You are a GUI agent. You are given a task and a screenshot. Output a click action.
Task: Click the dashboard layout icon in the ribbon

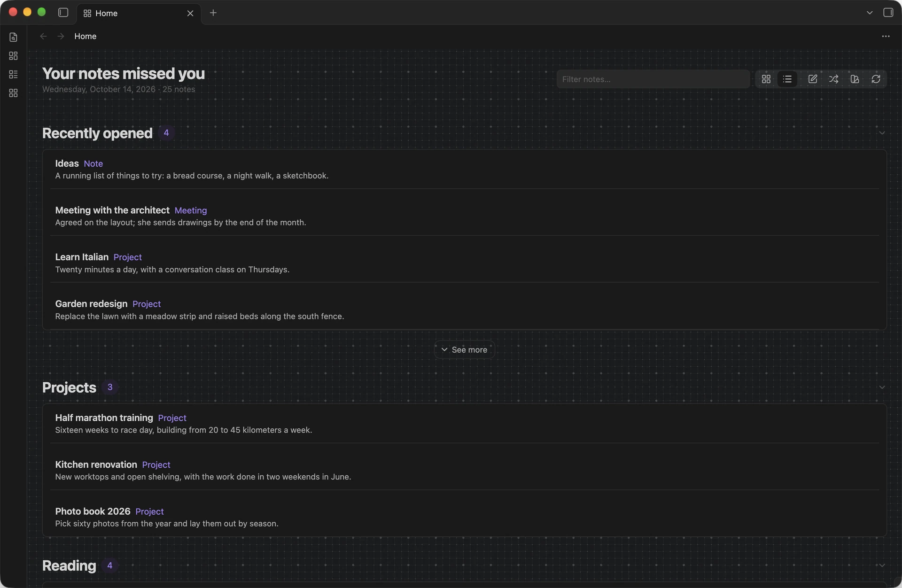pyautogui.click(x=13, y=56)
